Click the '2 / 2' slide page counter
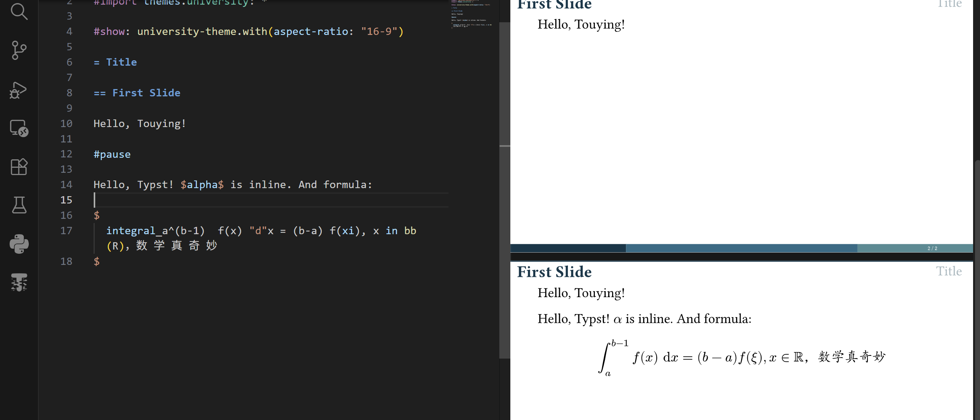The image size is (980, 420). [x=932, y=248]
